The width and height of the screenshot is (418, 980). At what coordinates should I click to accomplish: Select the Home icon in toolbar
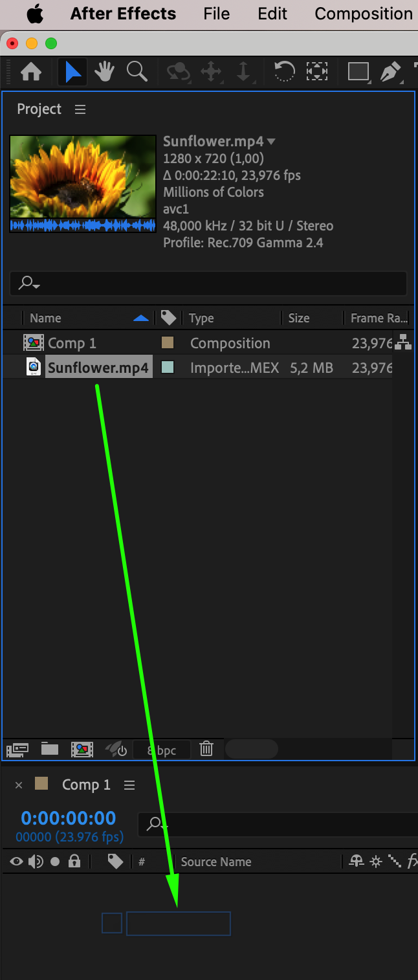click(31, 71)
